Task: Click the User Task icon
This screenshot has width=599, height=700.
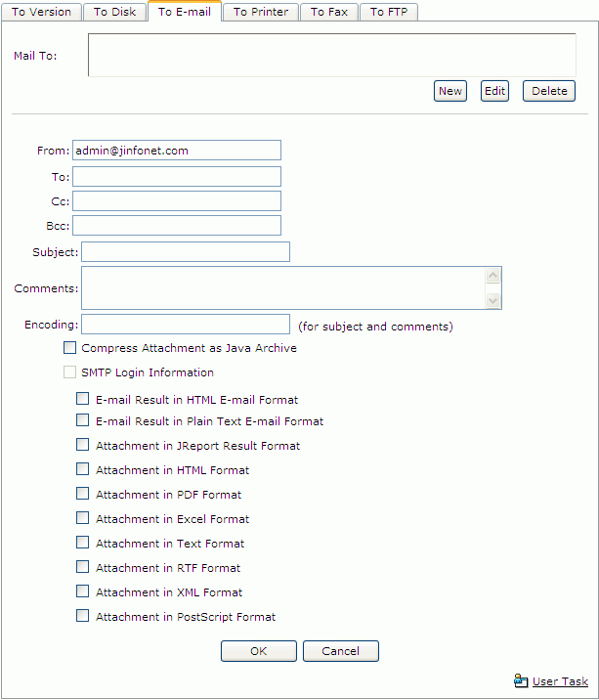Action: click(x=521, y=680)
